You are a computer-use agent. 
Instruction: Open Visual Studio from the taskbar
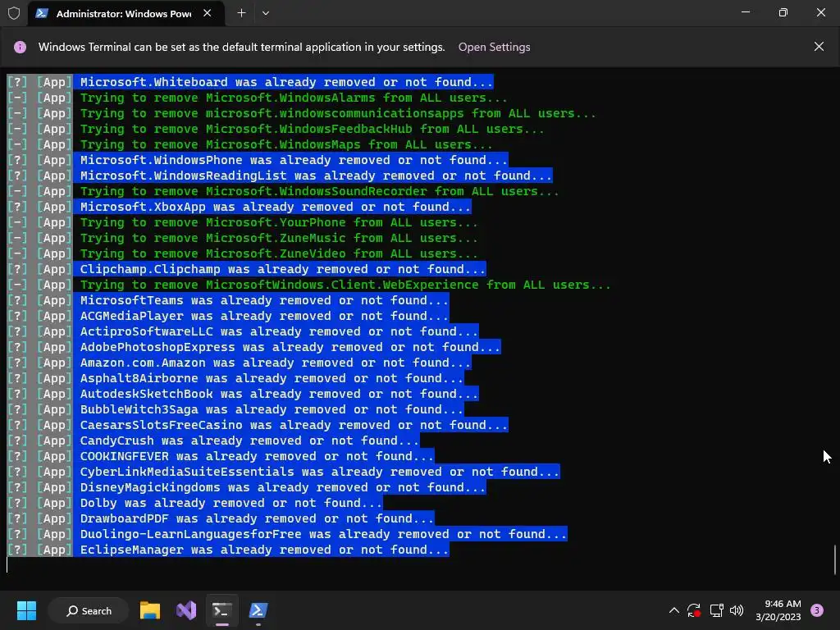(186, 610)
